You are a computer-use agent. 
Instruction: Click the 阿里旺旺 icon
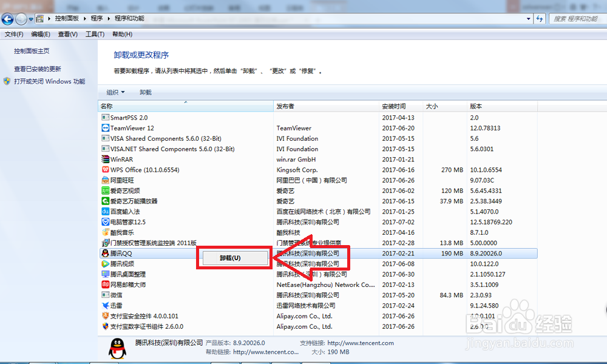(105, 180)
